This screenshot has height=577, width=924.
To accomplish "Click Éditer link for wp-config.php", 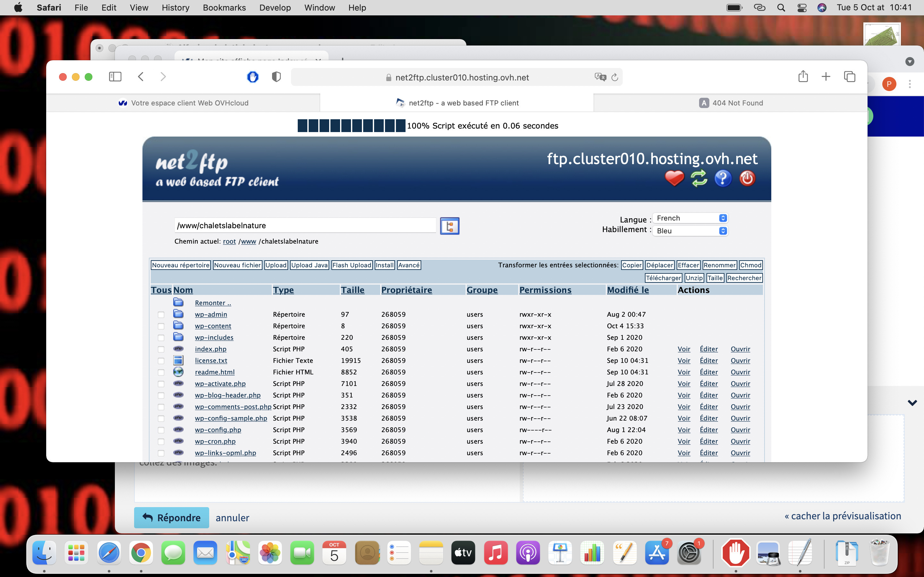I will coord(709,430).
